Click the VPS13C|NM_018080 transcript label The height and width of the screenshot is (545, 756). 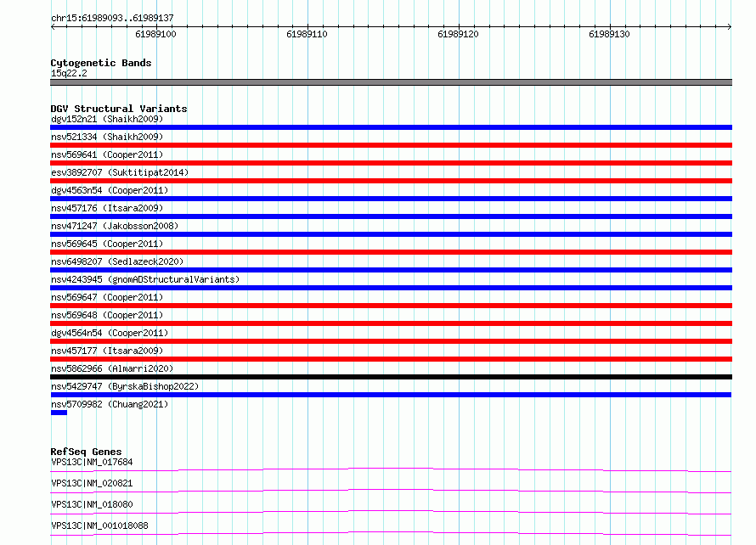(92, 504)
